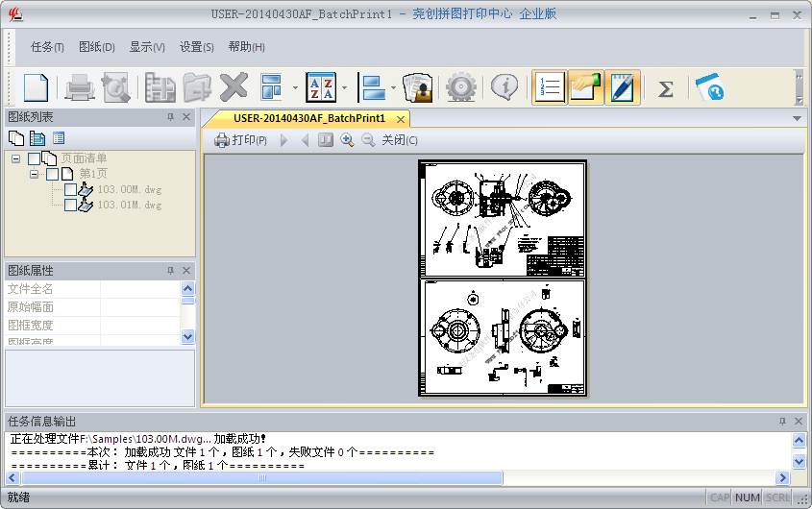Click the new blank task icon
The height and width of the screenshot is (509, 812).
tap(36, 87)
